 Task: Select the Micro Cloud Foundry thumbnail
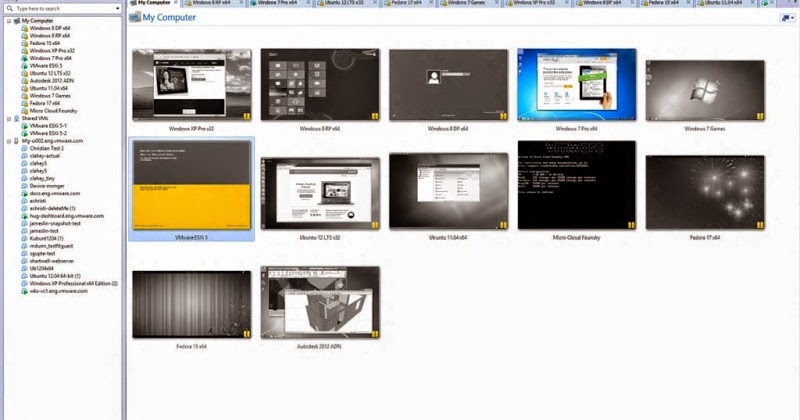point(577,185)
